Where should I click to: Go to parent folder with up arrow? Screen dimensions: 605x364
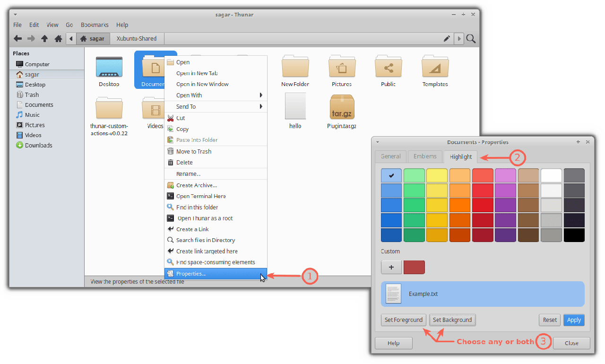44,39
